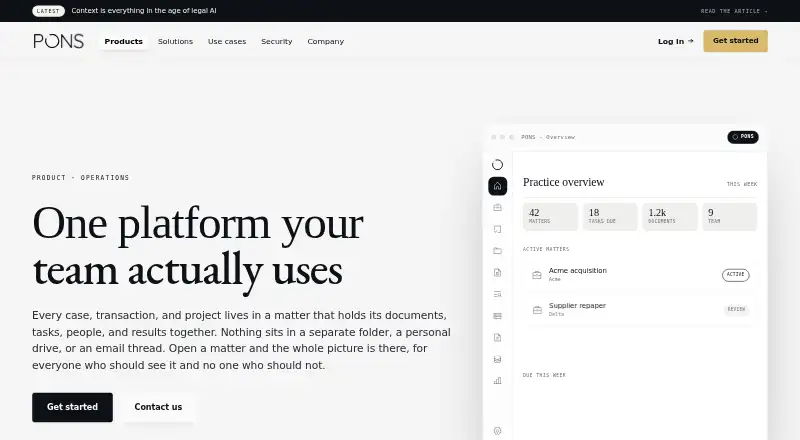Open the circular PONS logo icon in the sidebar
The height and width of the screenshot is (440, 800).
[497, 164]
